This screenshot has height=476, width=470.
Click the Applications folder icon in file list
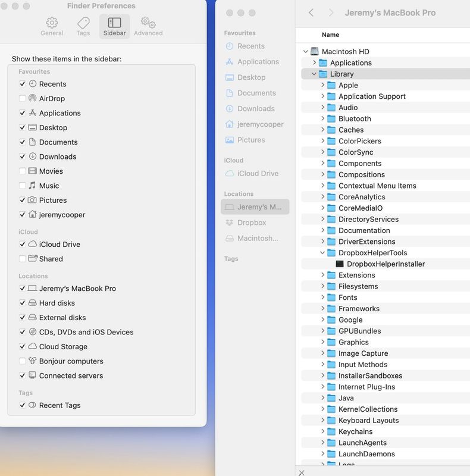pos(322,63)
